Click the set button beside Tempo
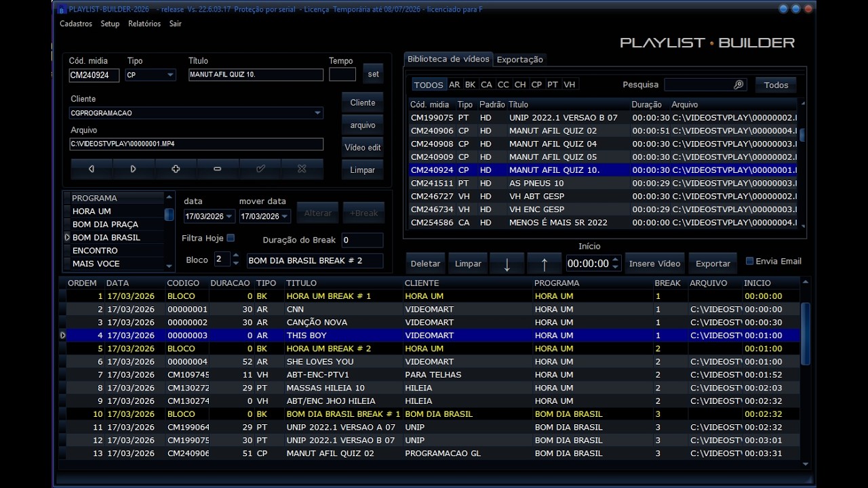 click(373, 74)
